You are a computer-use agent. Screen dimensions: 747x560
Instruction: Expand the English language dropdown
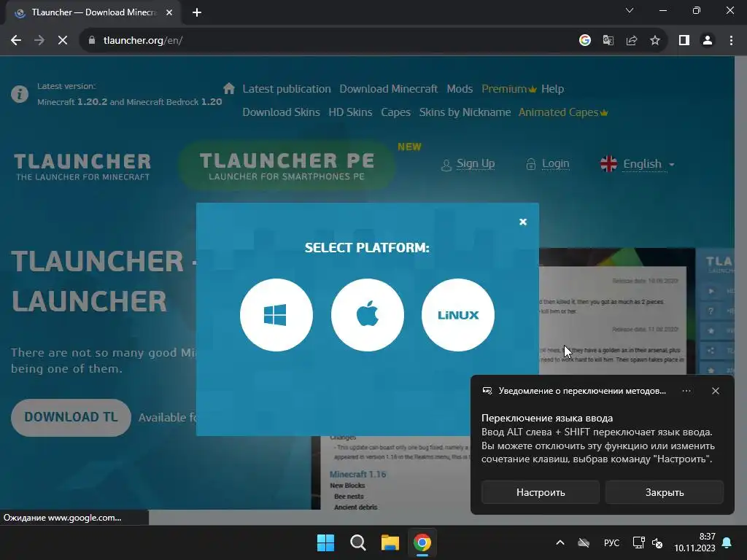coord(638,164)
